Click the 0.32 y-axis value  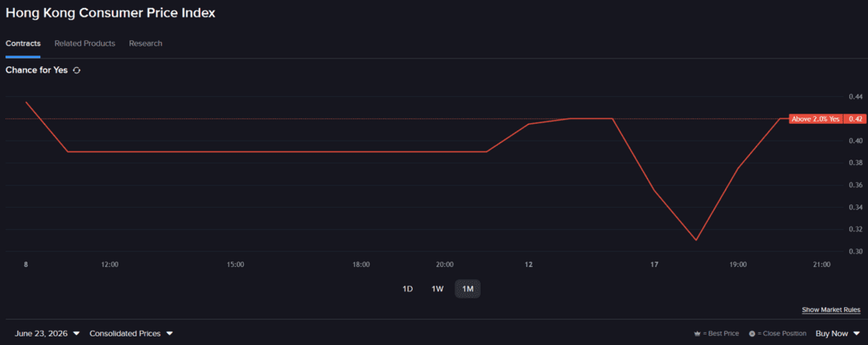pyautogui.click(x=855, y=229)
